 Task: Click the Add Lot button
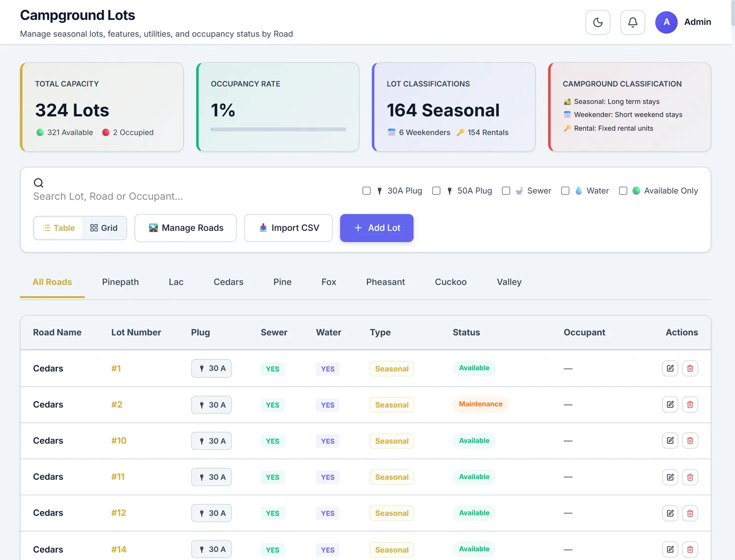(377, 228)
